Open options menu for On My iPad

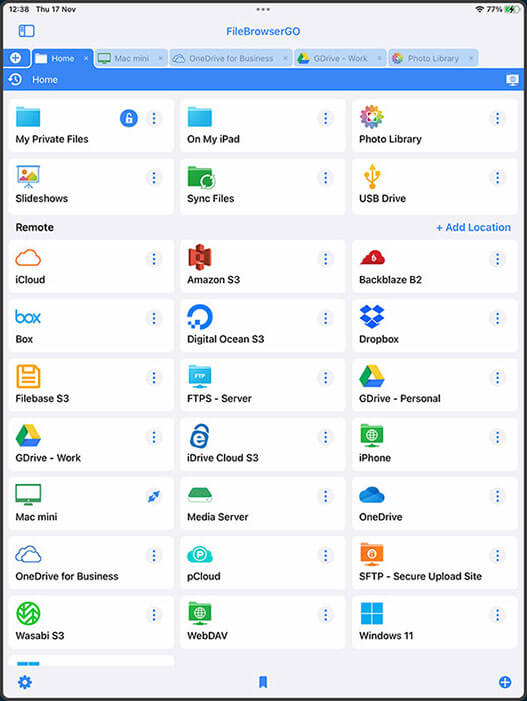point(325,118)
